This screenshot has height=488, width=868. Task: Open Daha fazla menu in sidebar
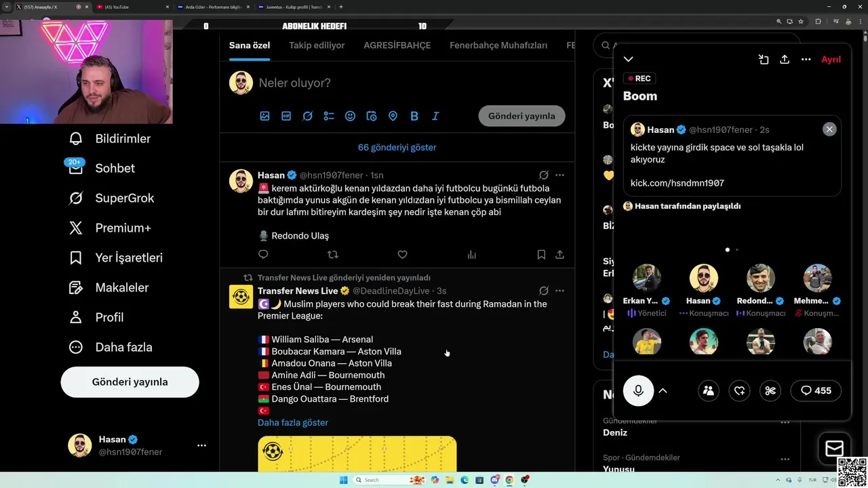pos(111,347)
